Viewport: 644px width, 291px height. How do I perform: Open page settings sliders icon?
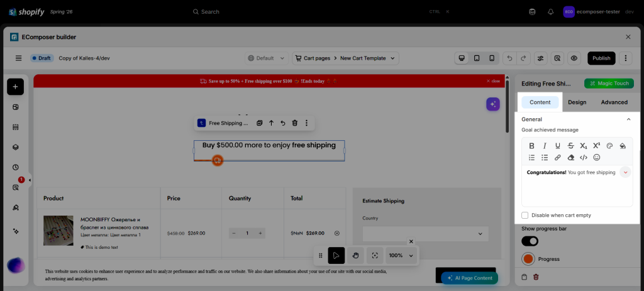click(540, 58)
